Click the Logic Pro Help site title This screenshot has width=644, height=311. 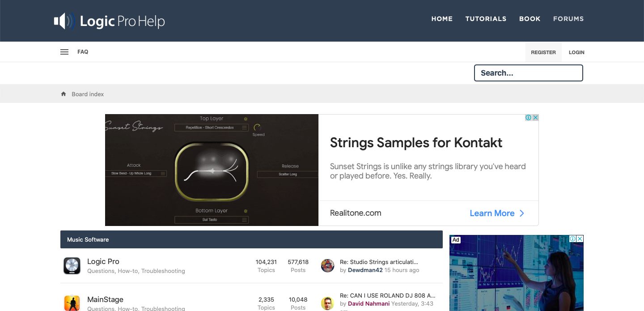click(122, 21)
